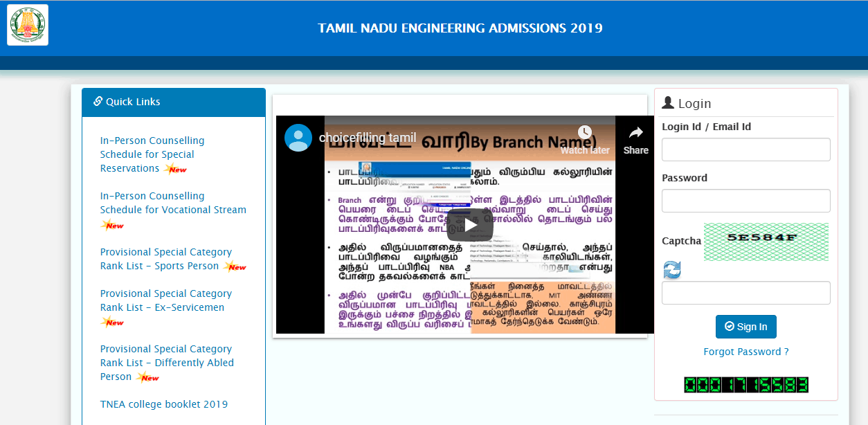The image size is (868, 425).
Task: Open Rank List for Differently Abled Person
Action: pyautogui.click(x=166, y=363)
